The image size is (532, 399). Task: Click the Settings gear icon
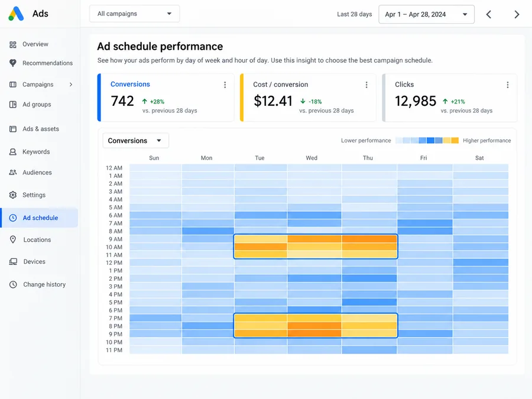(x=13, y=195)
